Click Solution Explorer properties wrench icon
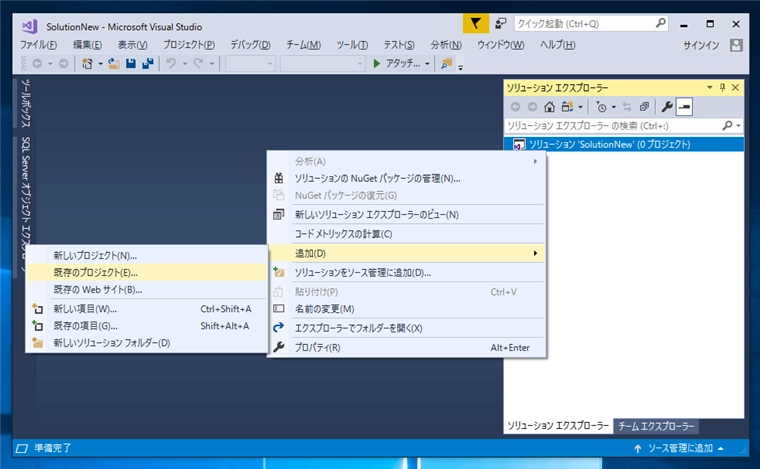 click(667, 107)
